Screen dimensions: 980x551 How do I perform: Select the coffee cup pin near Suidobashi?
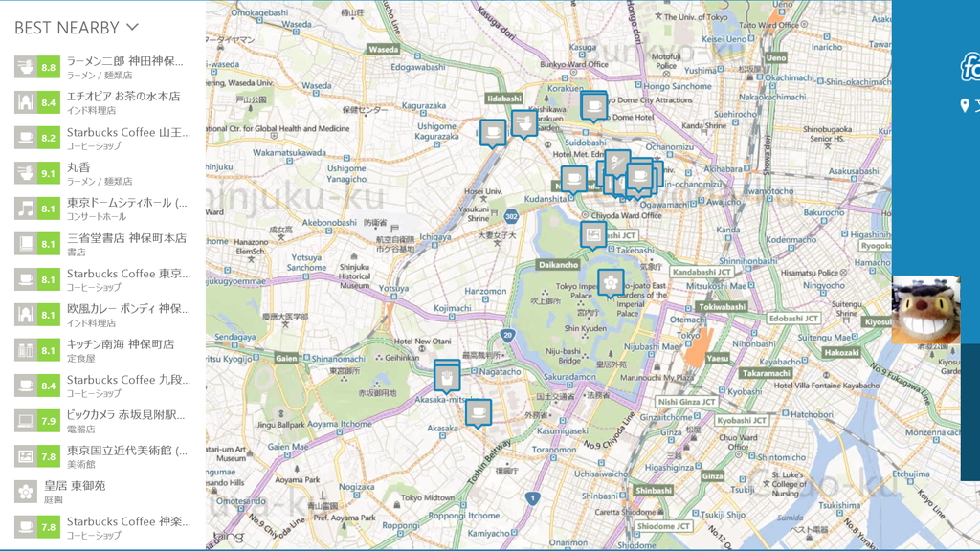[595, 107]
